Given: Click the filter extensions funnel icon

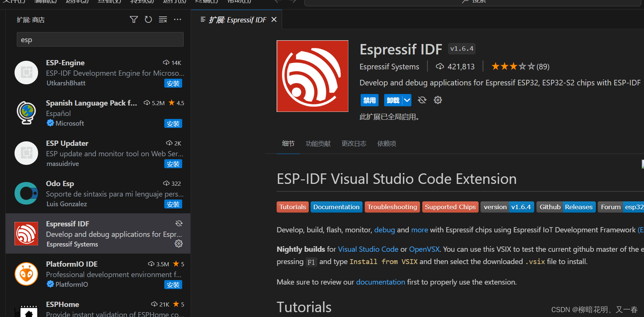Looking at the screenshot, I should pos(134,19).
